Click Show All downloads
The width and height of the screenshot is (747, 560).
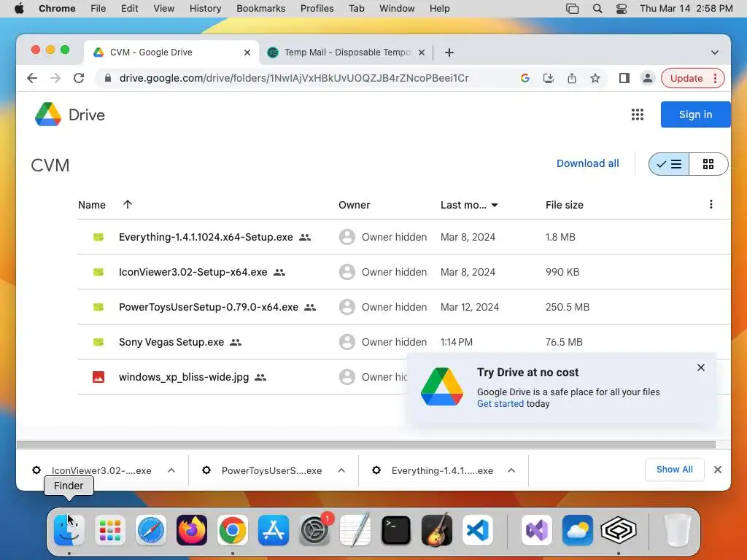(x=674, y=470)
